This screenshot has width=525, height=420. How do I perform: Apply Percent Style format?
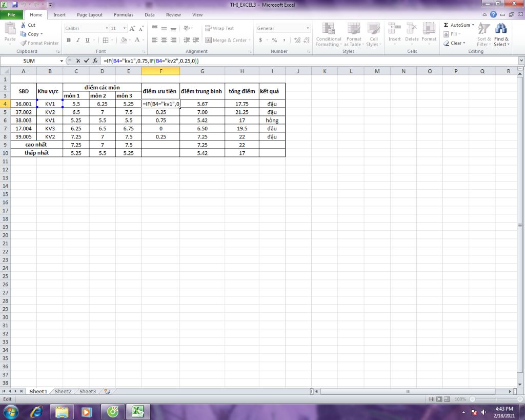[x=275, y=40]
